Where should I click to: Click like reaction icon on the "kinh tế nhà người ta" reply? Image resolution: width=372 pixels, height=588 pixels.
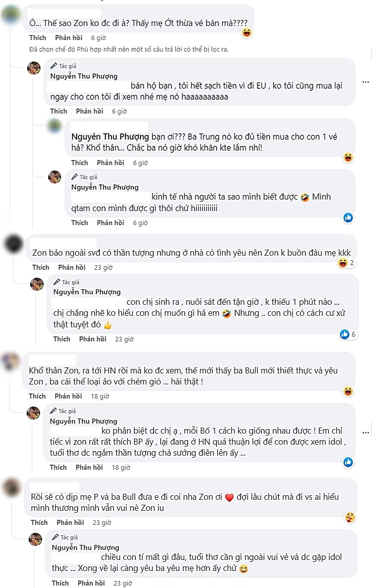[x=348, y=218]
